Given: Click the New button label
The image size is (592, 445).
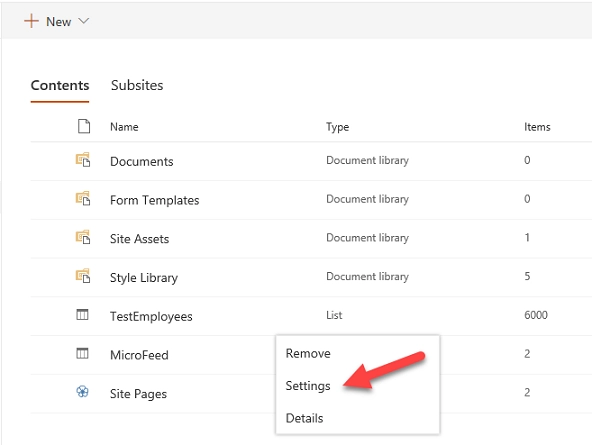Looking at the screenshot, I should pos(59,22).
